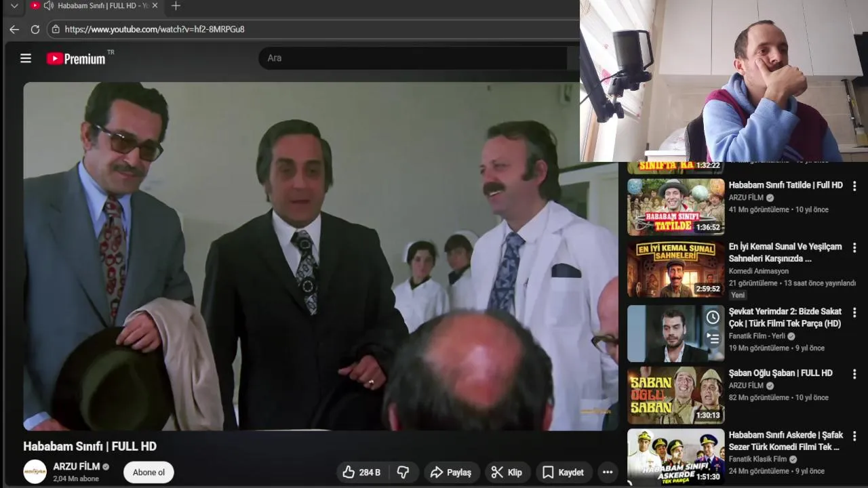The width and height of the screenshot is (868, 488).
Task: Open options menu for En İyi Kemal Sunal video
Action: 854,248
